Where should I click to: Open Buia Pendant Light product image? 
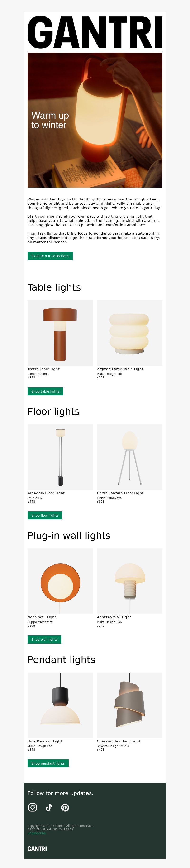pyautogui.click(x=60, y=705)
